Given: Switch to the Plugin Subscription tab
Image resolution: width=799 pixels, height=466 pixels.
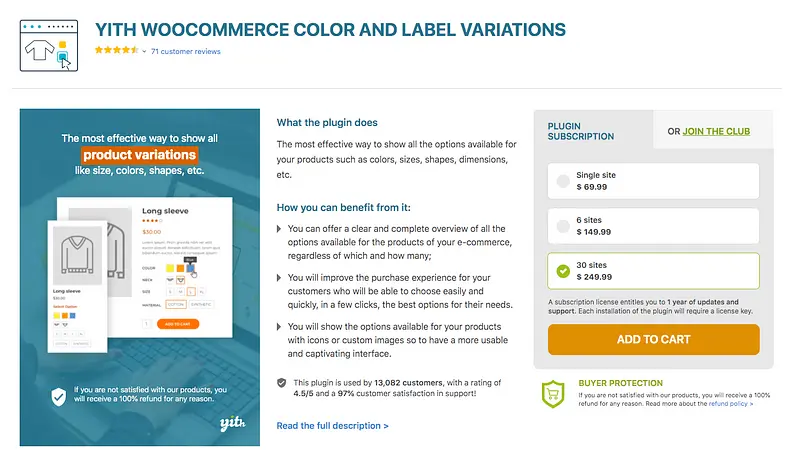Looking at the screenshot, I should (581, 131).
